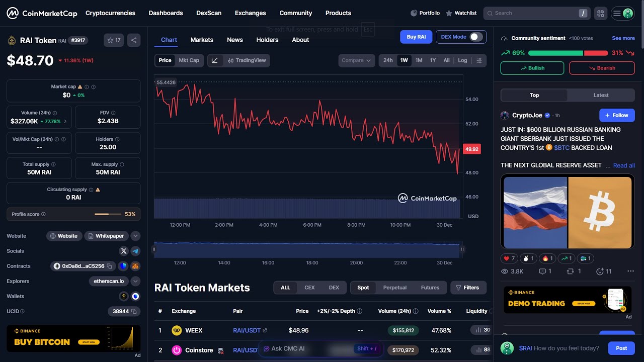Vote Bullish on sentiment
The image size is (644, 362).
[532, 68]
